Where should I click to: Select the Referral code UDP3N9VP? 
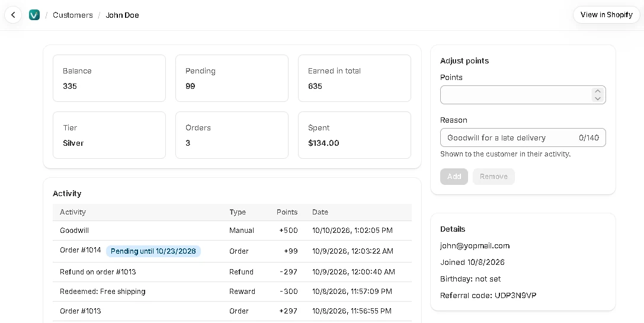click(488, 296)
